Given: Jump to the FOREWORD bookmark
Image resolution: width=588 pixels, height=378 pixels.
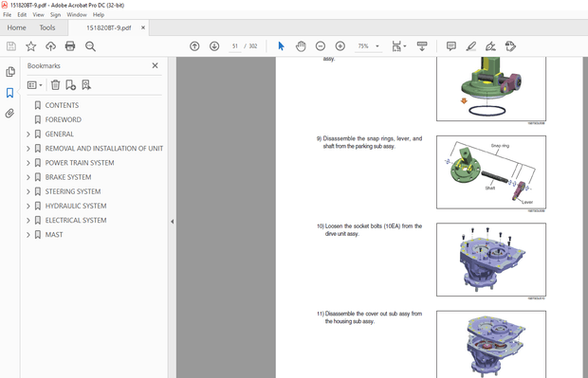Looking at the screenshot, I should (63, 120).
